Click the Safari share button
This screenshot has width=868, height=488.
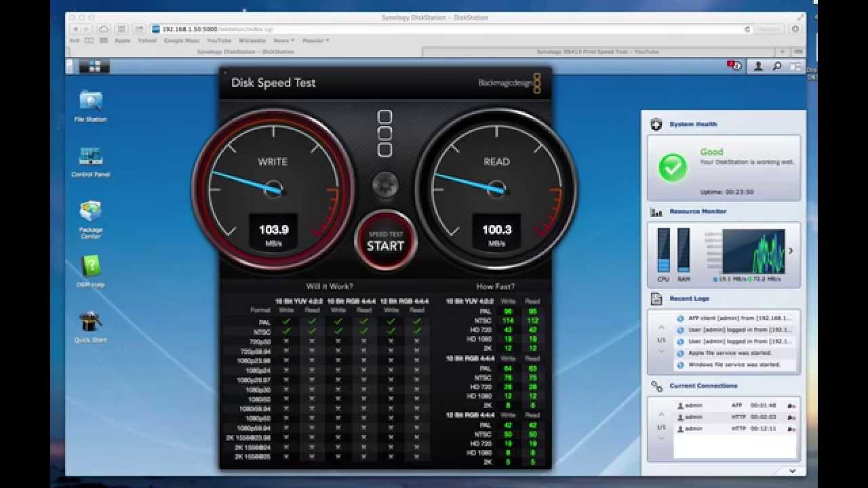139,29
